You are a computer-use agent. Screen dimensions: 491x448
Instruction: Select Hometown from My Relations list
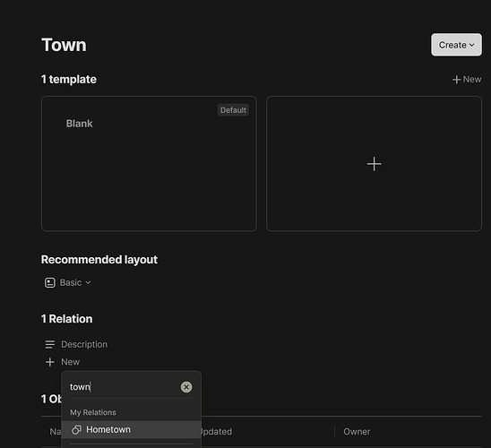coord(132,430)
